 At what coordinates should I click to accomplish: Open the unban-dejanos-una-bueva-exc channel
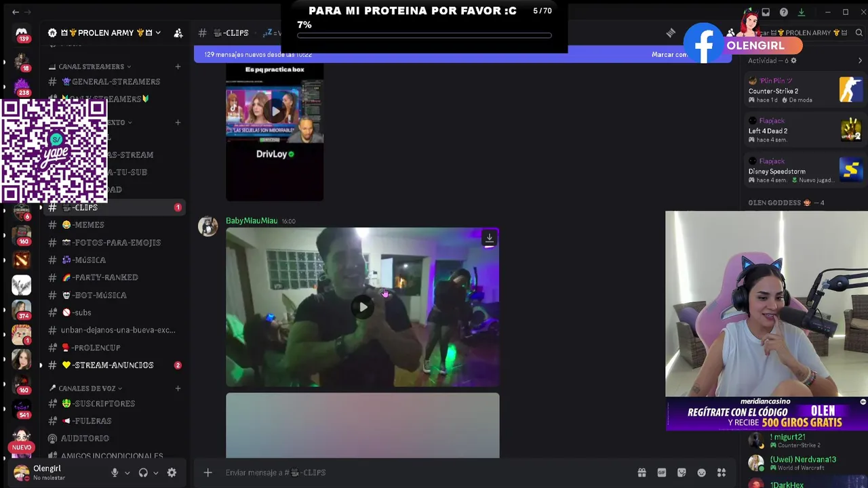point(115,330)
